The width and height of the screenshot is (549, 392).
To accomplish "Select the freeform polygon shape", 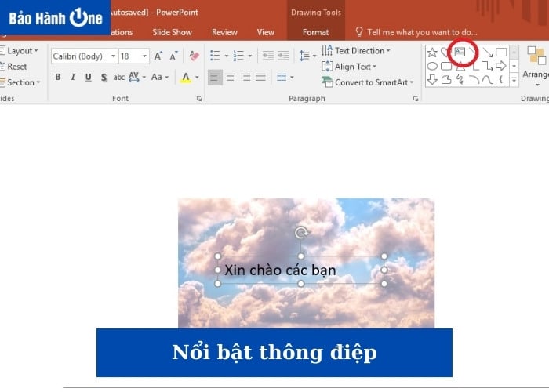I will point(446,80).
